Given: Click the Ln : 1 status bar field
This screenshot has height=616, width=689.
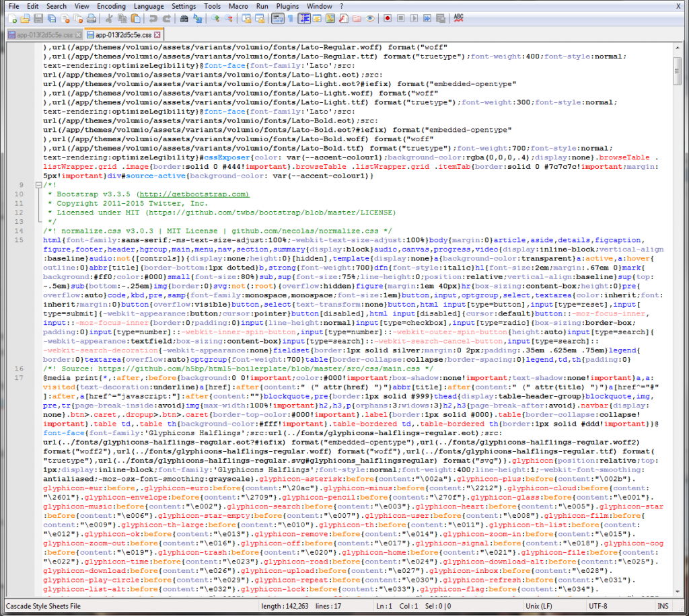Looking at the screenshot, I should point(384,606).
